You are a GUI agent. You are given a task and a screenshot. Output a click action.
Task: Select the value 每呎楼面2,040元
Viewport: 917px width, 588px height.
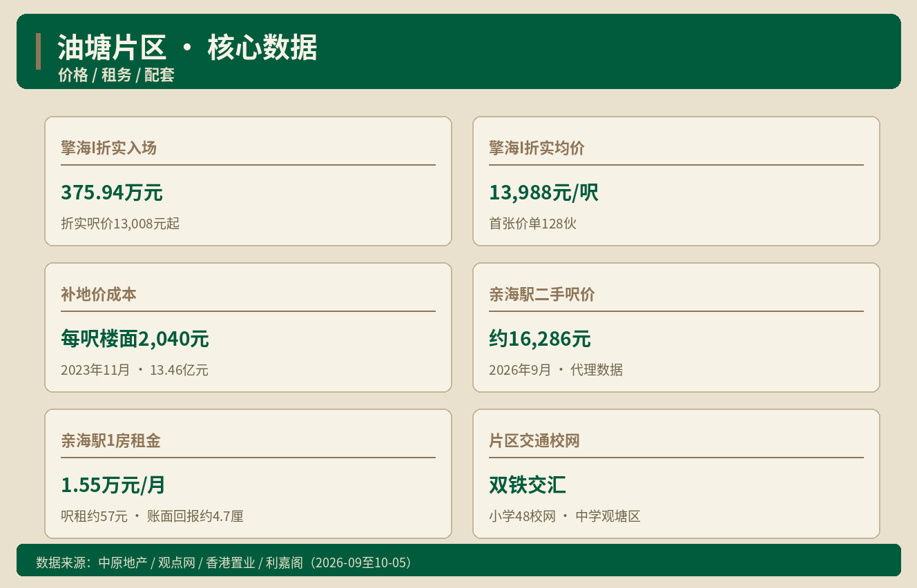pyautogui.click(x=135, y=339)
